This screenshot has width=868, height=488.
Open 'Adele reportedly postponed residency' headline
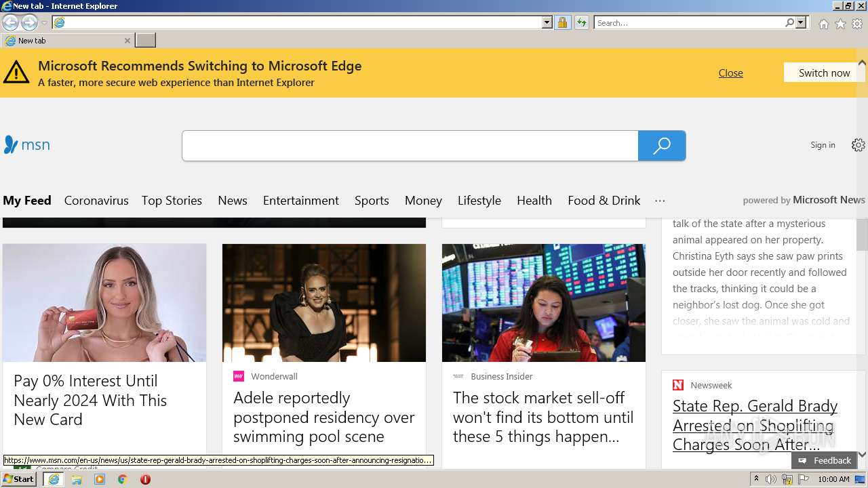tap(324, 417)
